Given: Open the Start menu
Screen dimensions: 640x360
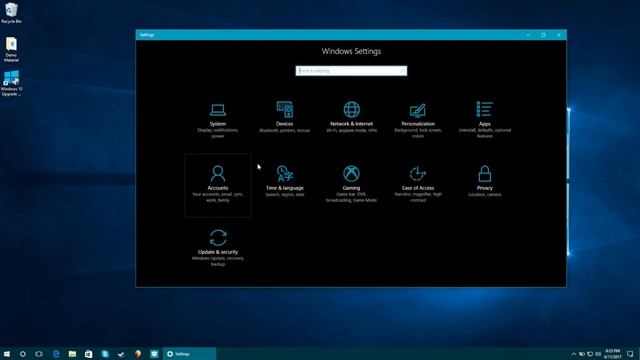Looking at the screenshot, I should [x=7, y=354].
